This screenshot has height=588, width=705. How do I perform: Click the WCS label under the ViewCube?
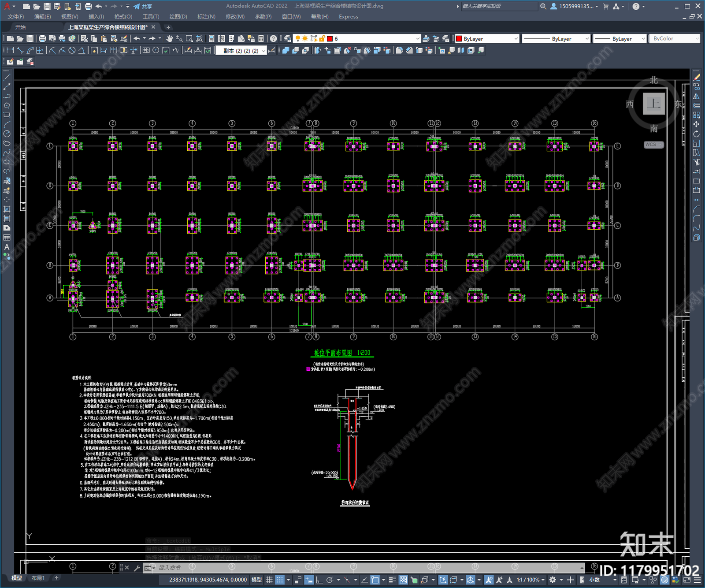653,145
